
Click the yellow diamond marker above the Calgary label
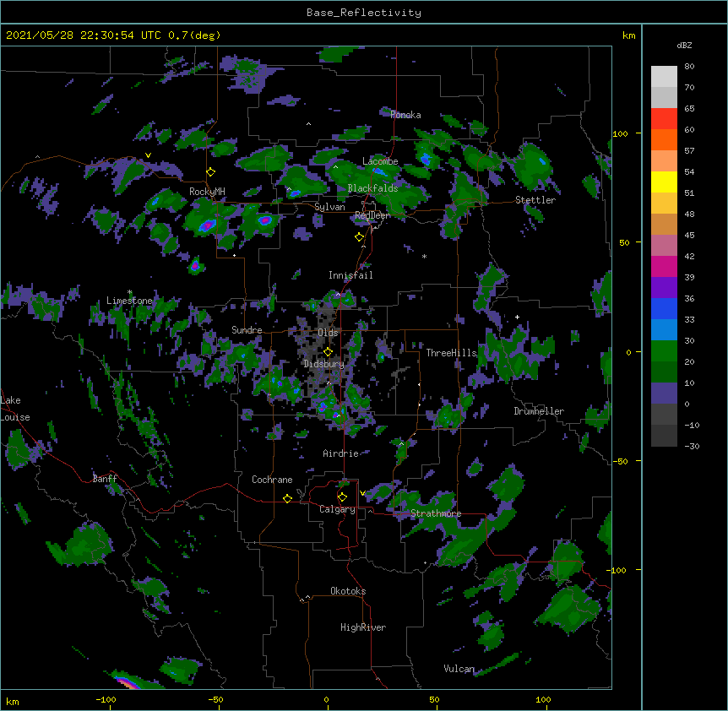coord(342,497)
